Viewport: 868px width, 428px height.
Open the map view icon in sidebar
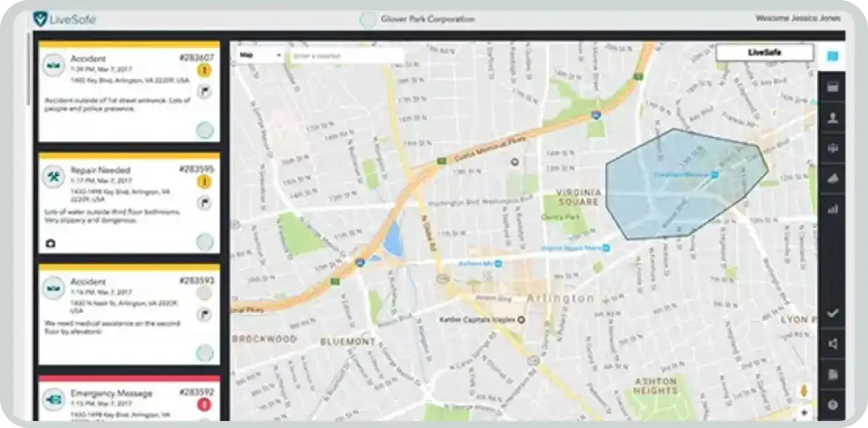(832, 56)
